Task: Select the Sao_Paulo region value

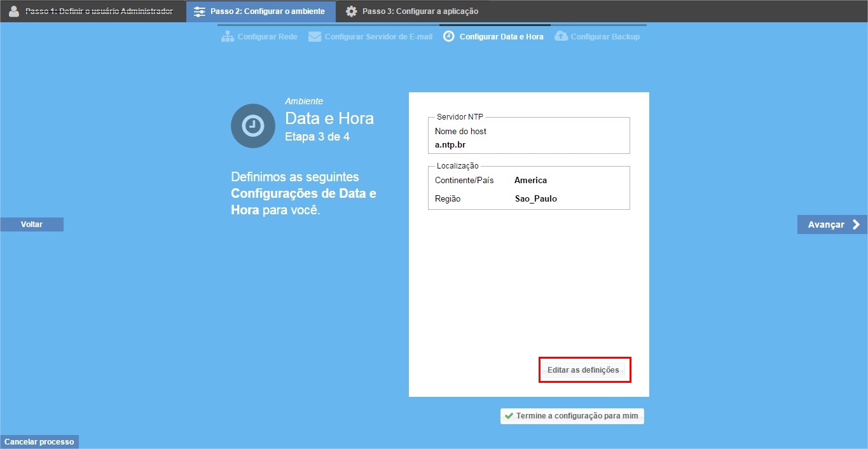Action: pos(535,198)
